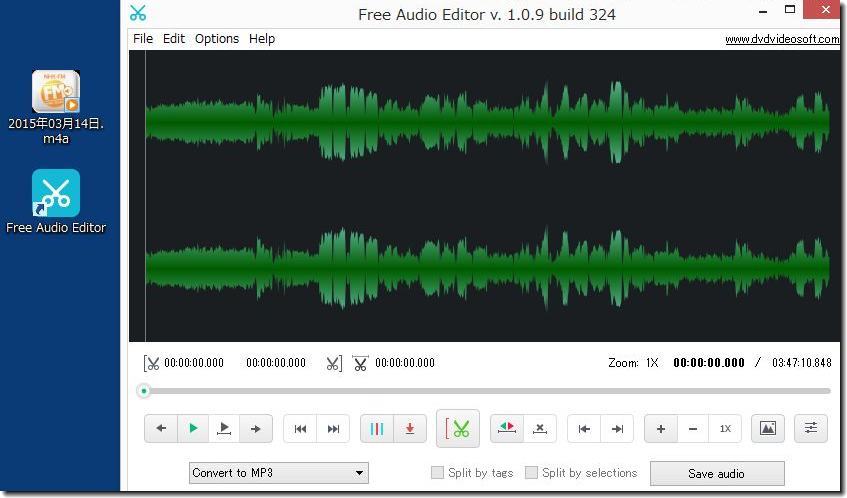The image size is (847, 498).
Task: Click the bold current time 00:00:00.000 readout
Action: click(x=709, y=363)
